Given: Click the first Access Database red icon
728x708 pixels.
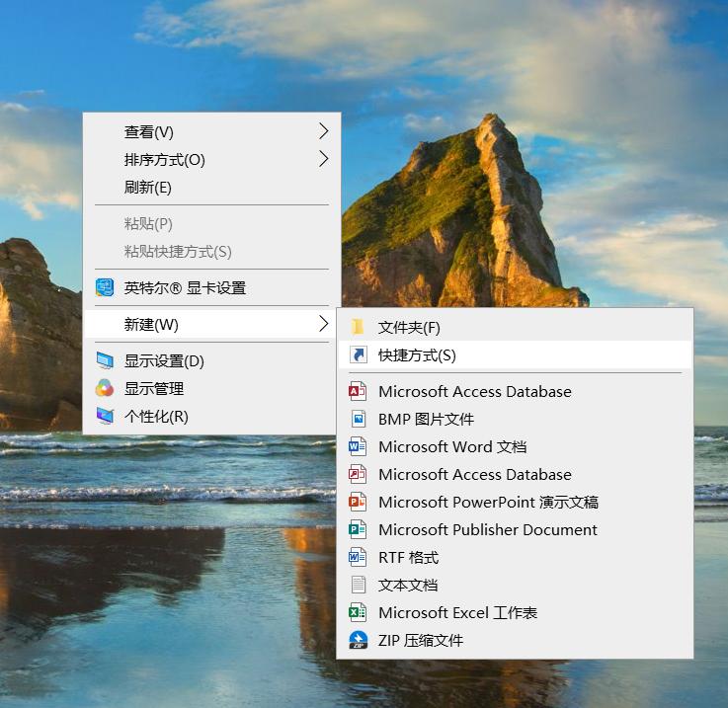Looking at the screenshot, I should [358, 391].
